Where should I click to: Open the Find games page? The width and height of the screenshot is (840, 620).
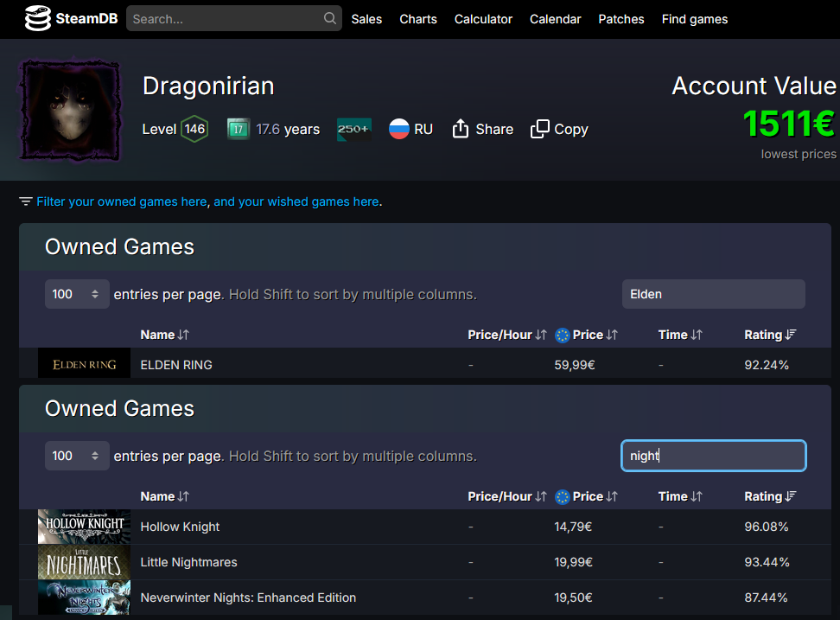point(694,19)
